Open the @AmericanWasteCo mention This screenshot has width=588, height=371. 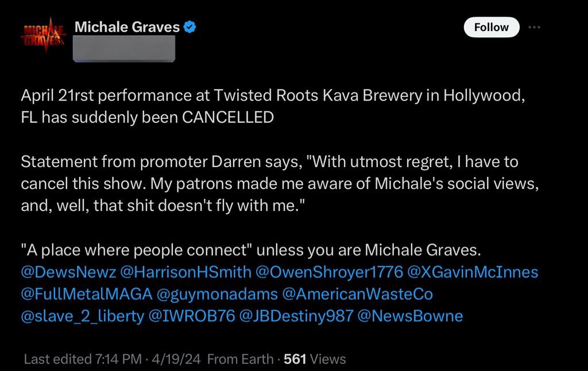tap(357, 294)
